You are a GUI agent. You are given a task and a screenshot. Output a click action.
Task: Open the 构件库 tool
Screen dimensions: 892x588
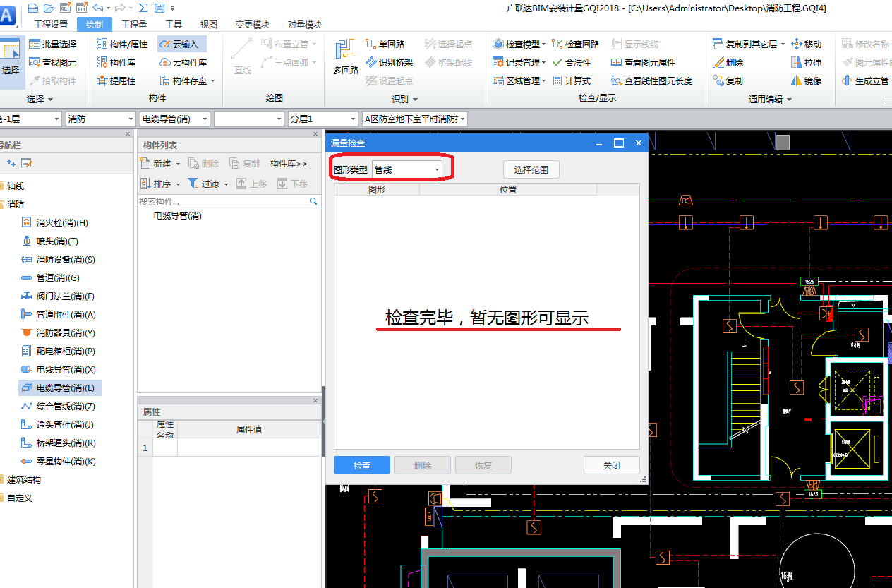click(x=116, y=62)
